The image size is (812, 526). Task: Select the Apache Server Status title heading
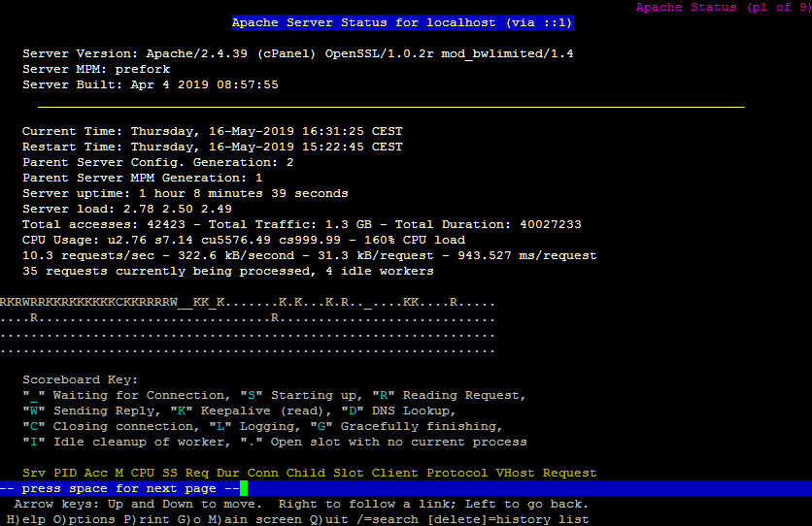pyautogui.click(x=402, y=22)
